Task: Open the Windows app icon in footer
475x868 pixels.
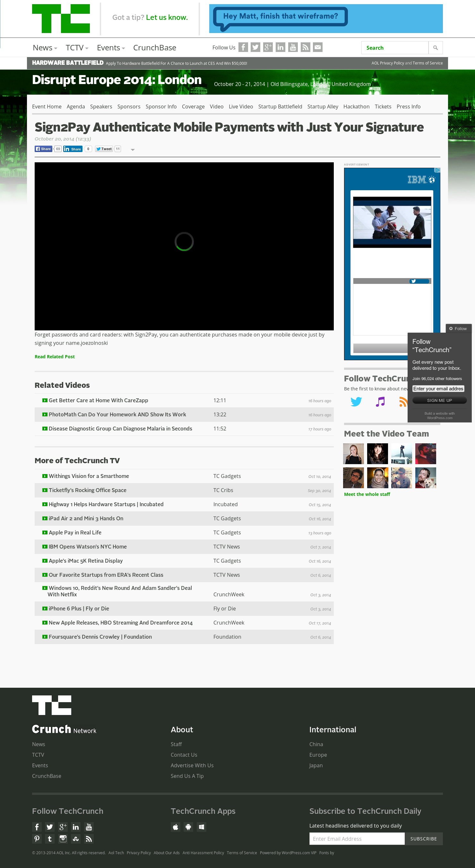Action: [202, 827]
